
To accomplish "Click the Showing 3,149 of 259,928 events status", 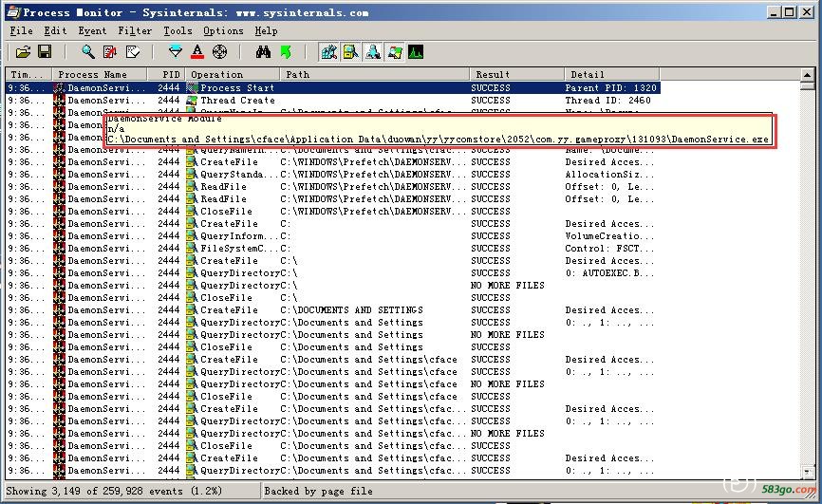I will (x=114, y=491).
